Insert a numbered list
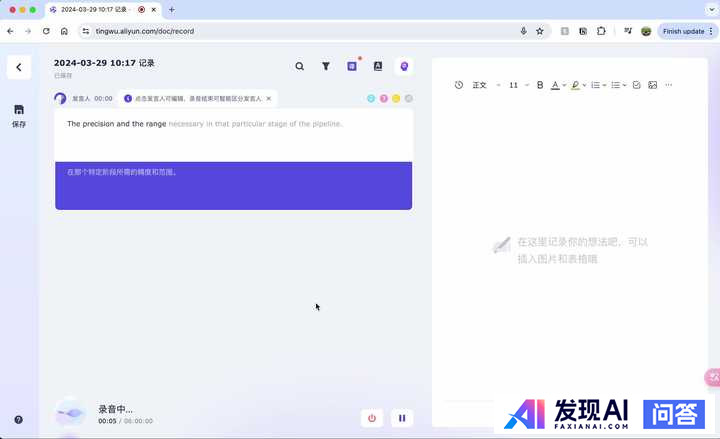Viewport: 720px width, 439px height. [x=596, y=85]
